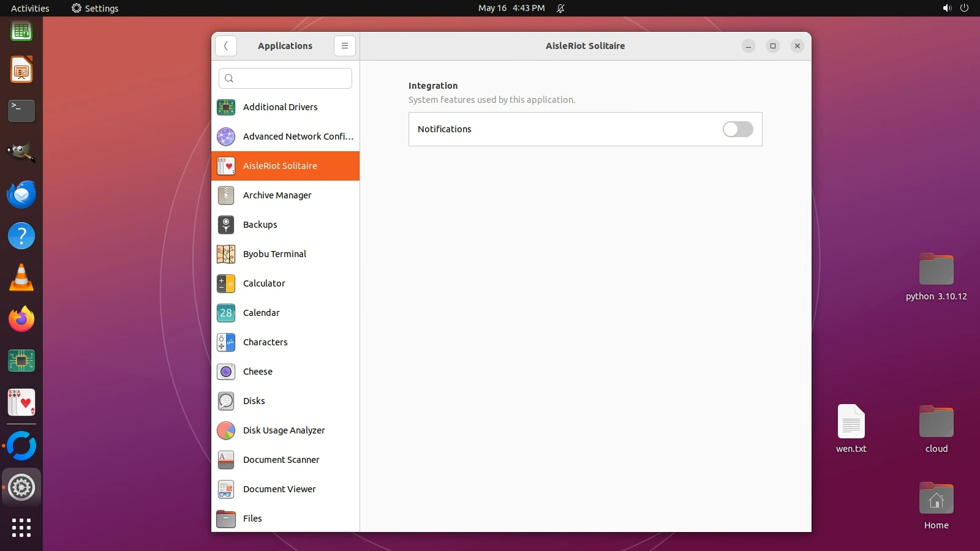Select Archive Manager from the list
Image resolution: width=980 pixels, height=551 pixels.
285,195
